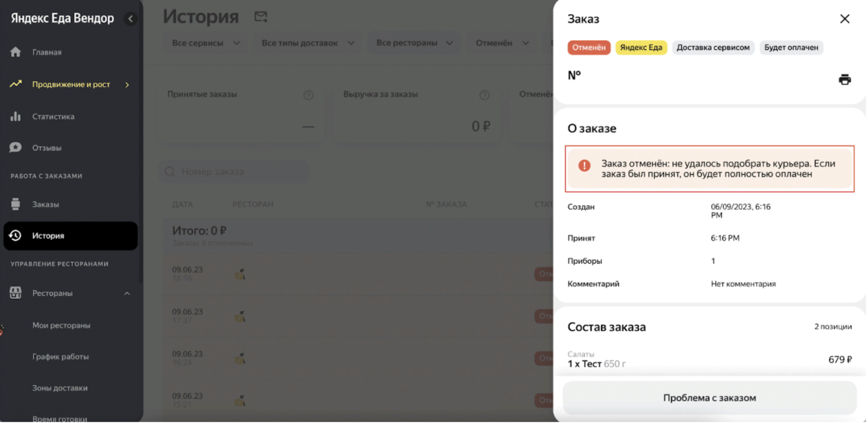Screen dimensions: 868x423
Task: Open the Все рестораны dropdown filter
Action: coord(414,43)
